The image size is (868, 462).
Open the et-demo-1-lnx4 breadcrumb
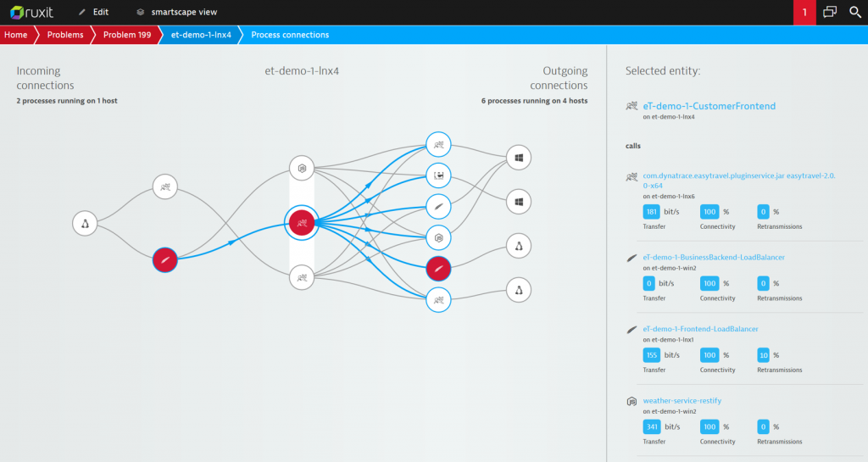[x=201, y=35]
